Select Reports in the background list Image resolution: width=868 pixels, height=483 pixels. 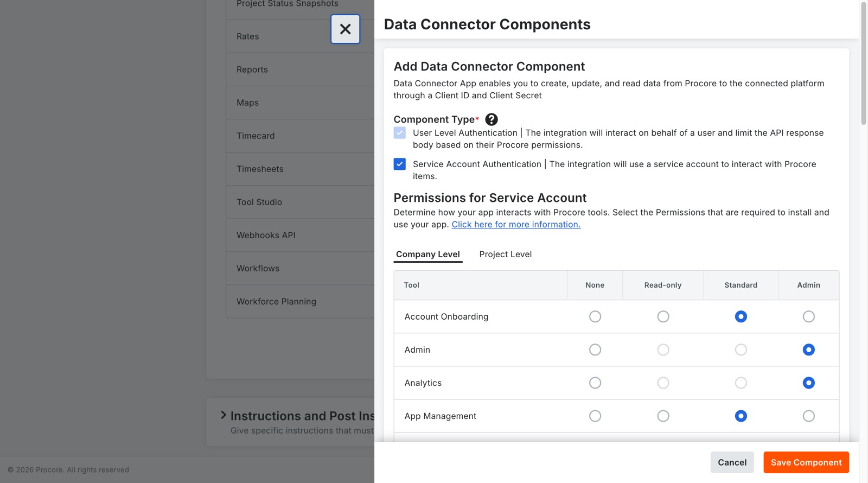tap(300, 69)
